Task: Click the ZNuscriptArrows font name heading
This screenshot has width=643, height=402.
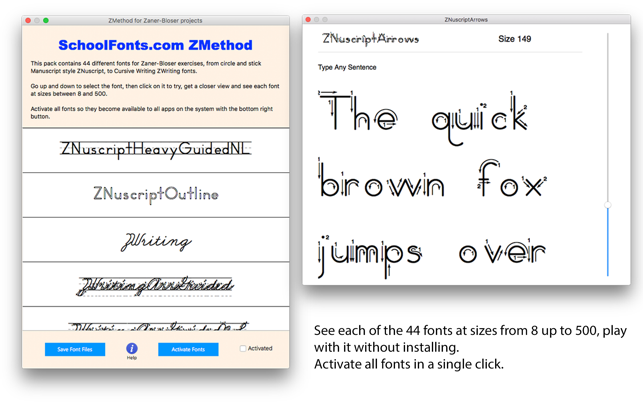Action: pyautogui.click(x=370, y=39)
